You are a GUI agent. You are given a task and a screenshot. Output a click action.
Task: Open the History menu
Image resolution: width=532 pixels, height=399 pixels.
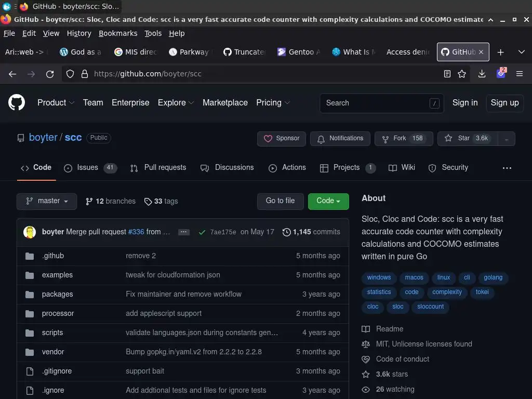pos(79,33)
